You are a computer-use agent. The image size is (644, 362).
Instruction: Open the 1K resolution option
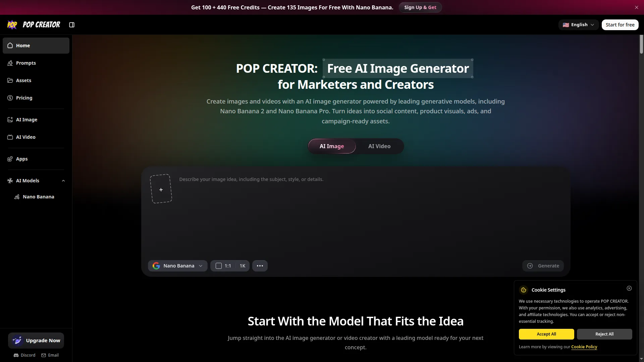click(243, 266)
